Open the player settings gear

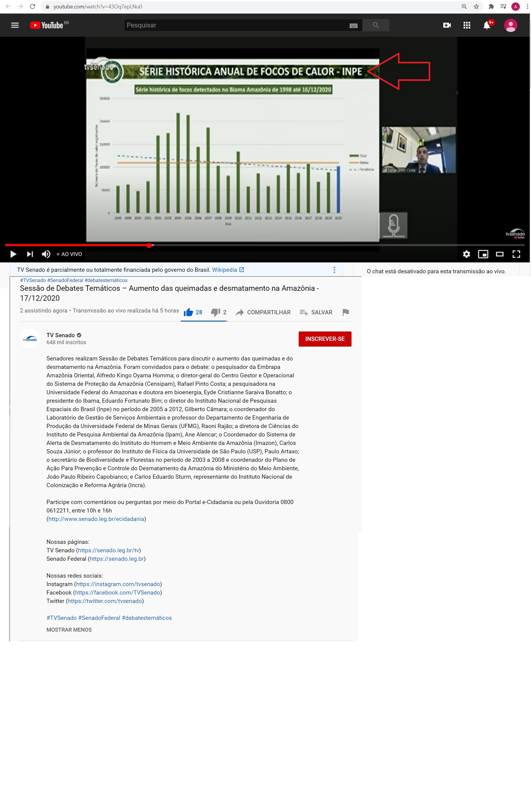coord(466,254)
